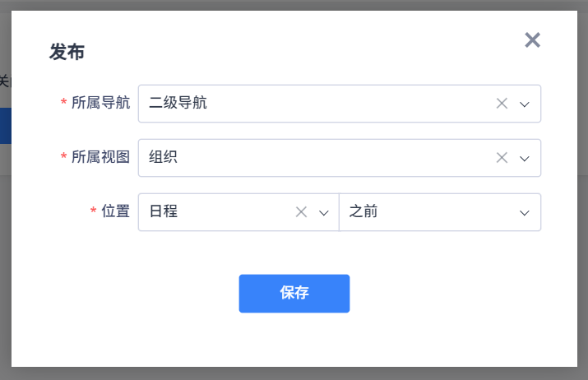Click the 所属视图 field label
Screen dimensions: 588x380
pos(100,158)
